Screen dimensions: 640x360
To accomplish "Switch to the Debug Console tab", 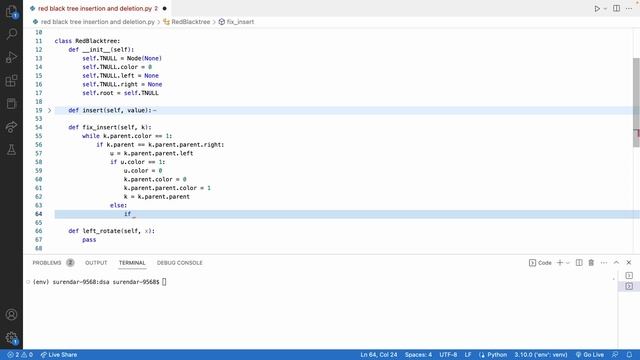I will (x=180, y=263).
